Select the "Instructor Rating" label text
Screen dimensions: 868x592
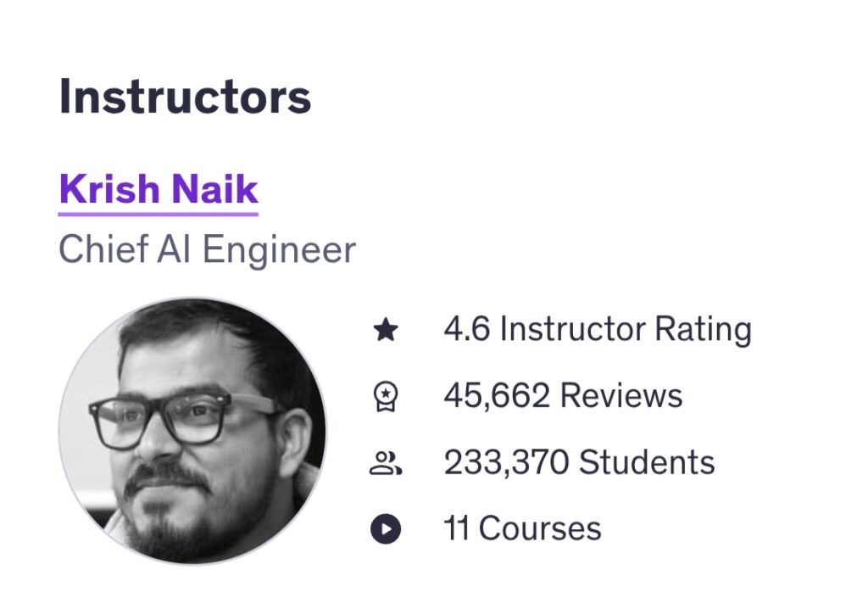[x=626, y=329]
